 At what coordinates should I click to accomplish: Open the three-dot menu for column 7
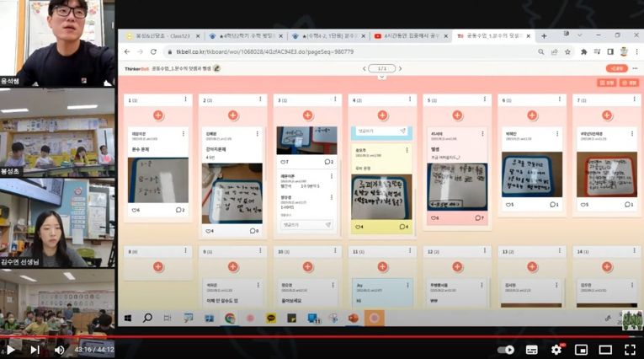click(632, 99)
